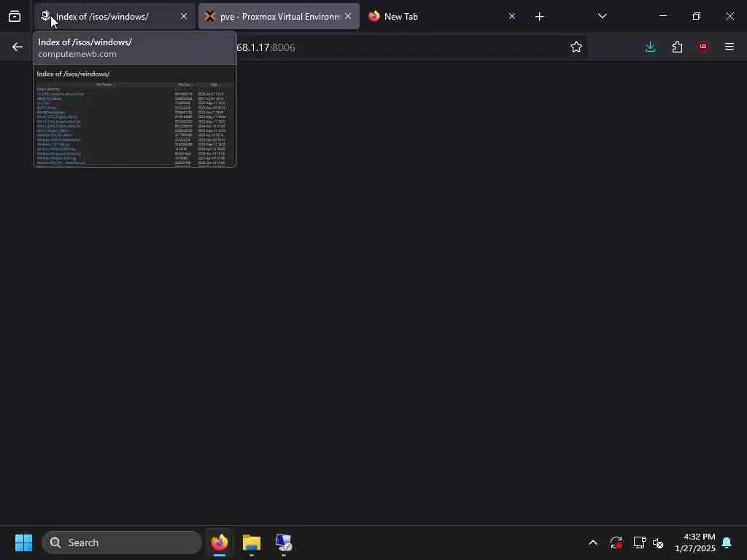Close the Index of /isos/windows/ tab
The image size is (747, 560).
coord(184,16)
